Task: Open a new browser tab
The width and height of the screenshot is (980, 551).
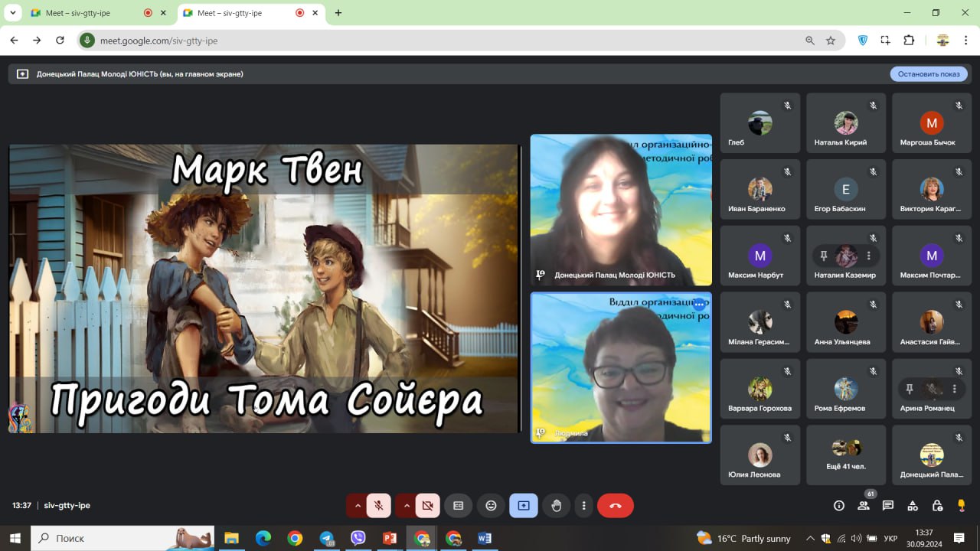Action: (x=338, y=13)
